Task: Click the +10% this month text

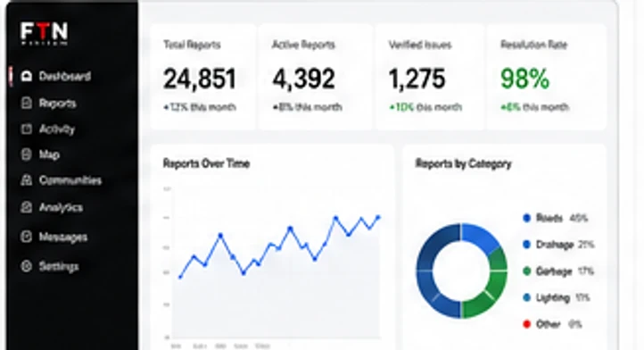Action: pyautogui.click(x=425, y=107)
